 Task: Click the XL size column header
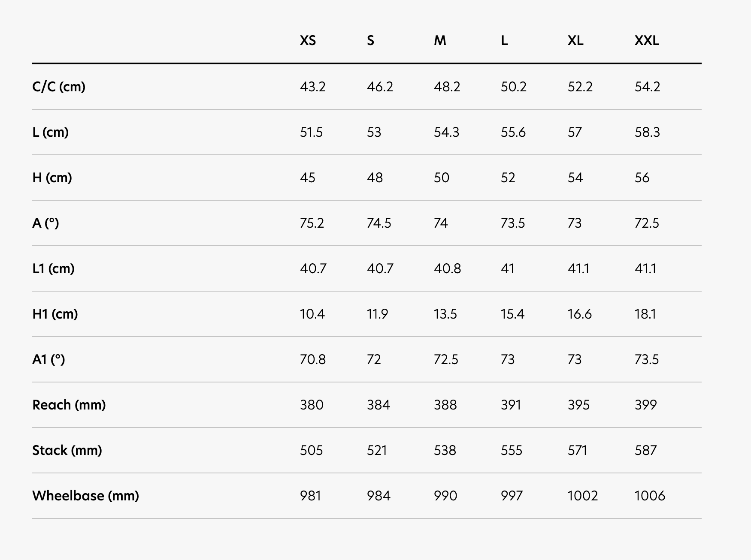575,40
